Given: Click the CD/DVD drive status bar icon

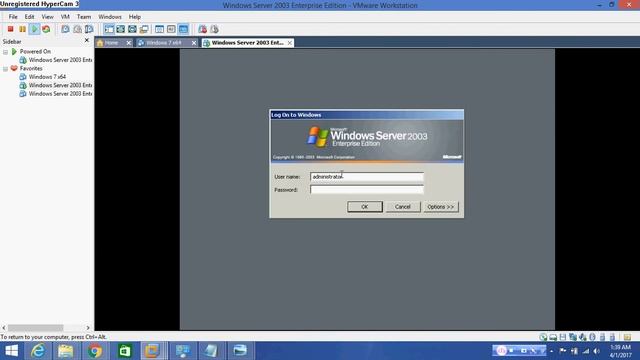Looking at the screenshot, I should 553,337.
